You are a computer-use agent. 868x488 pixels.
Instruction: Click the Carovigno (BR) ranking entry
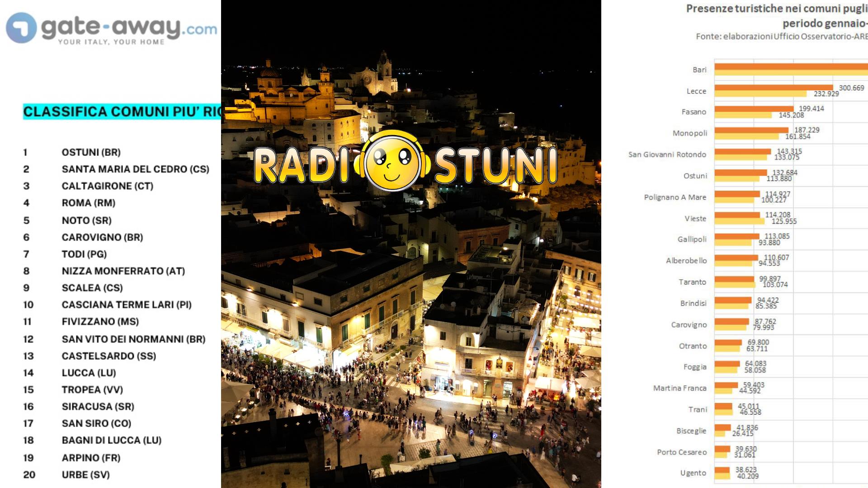point(102,237)
